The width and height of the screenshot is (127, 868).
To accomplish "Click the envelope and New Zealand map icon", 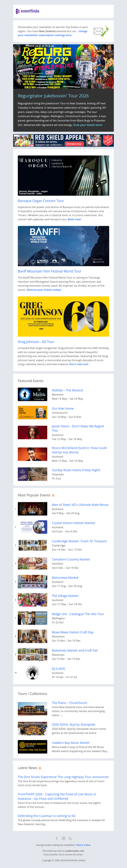I will point(101,31).
